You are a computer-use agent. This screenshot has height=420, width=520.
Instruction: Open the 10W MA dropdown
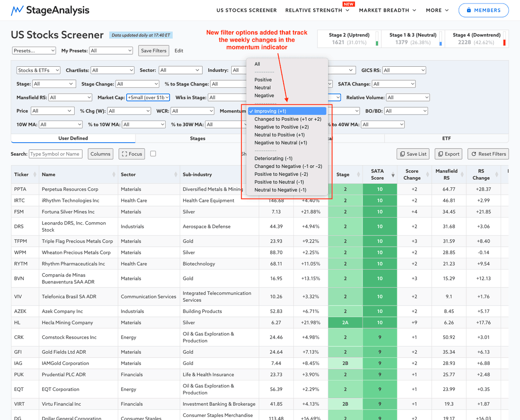pyautogui.click(x=61, y=125)
